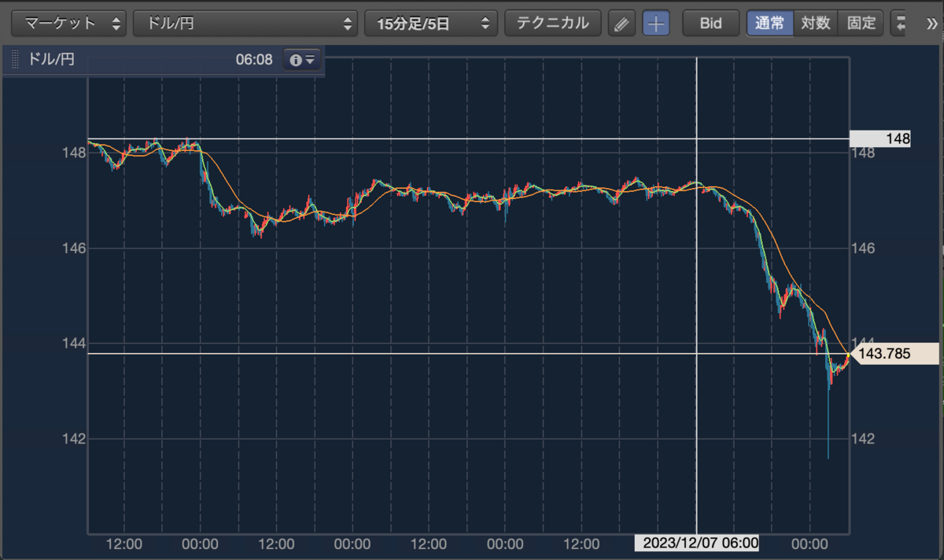Click the 148 horizontal line price label
Image resolution: width=944 pixels, height=560 pixels.
click(x=880, y=139)
